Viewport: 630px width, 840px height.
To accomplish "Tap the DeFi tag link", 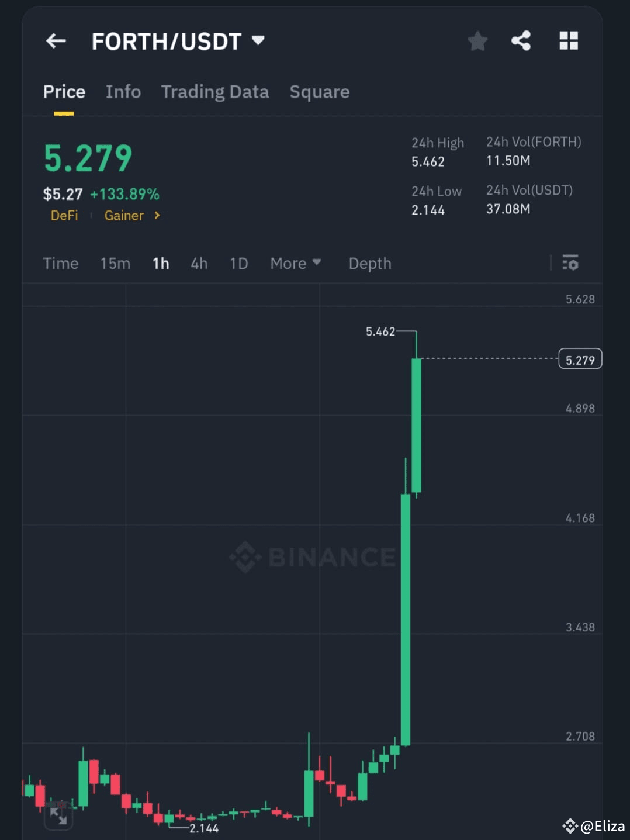I will (64, 215).
